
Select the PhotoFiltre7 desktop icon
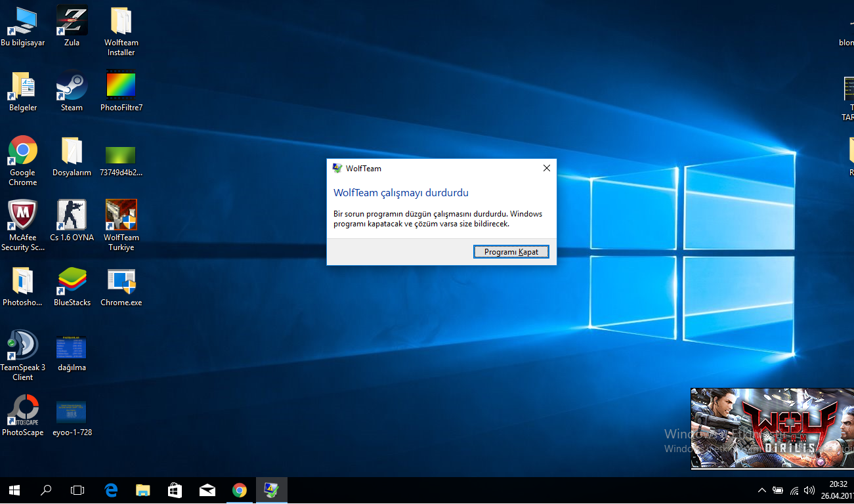point(121,92)
